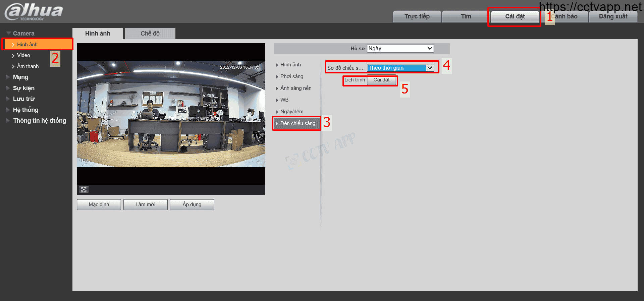Expand the Sự kiện sidebar section
The image size is (644, 301).
pos(23,88)
